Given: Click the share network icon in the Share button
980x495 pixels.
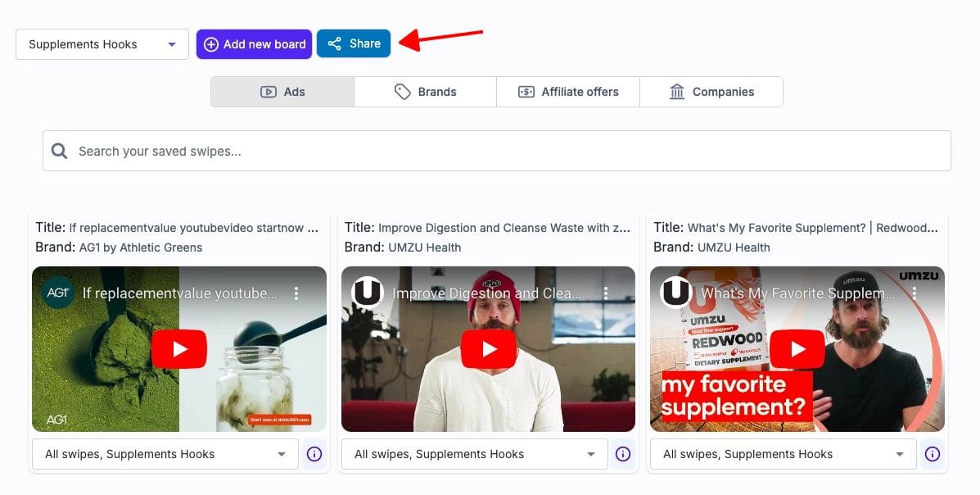Looking at the screenshot, I should point(334,43).
